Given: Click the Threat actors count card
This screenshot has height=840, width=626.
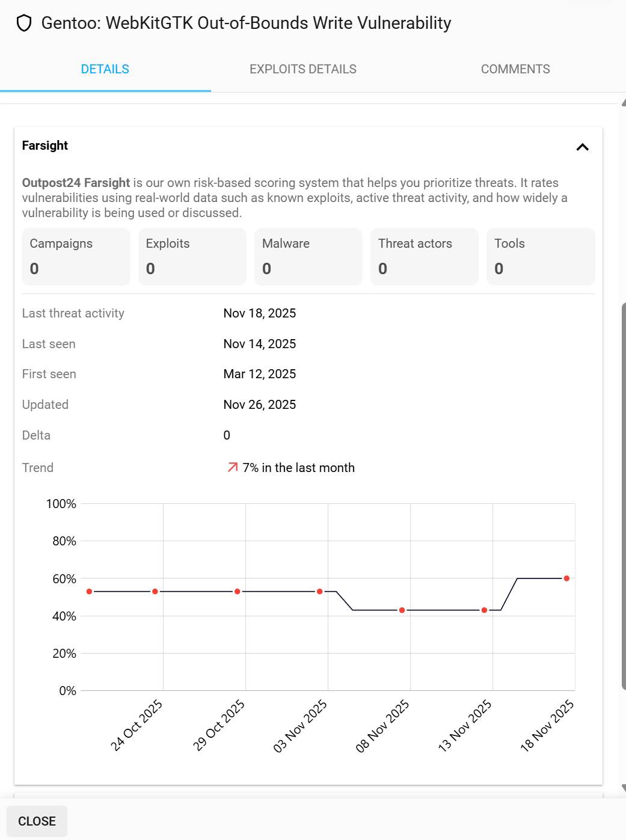Looking at the screenshot, I should (424, 256).
